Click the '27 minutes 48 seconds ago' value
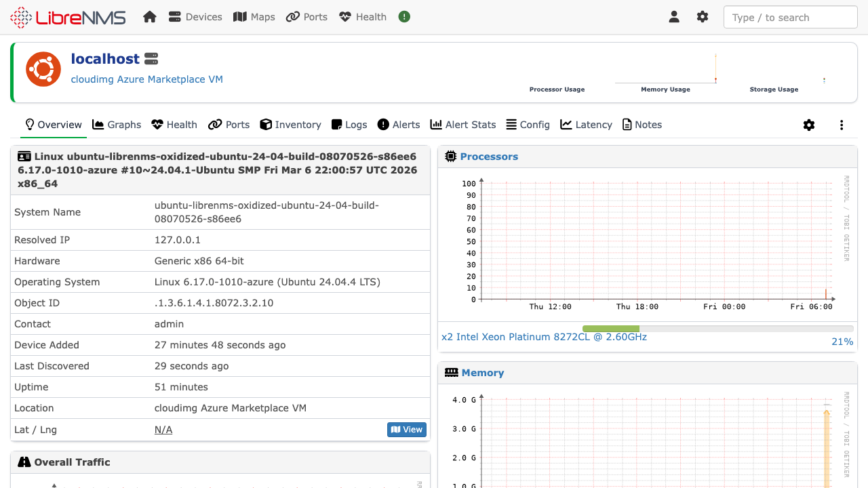This screenshot has height=488, width=868. [x=220, y=345]
